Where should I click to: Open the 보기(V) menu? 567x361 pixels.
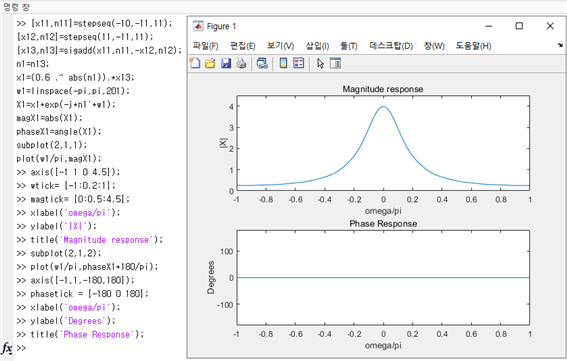[x=280, y=46]
